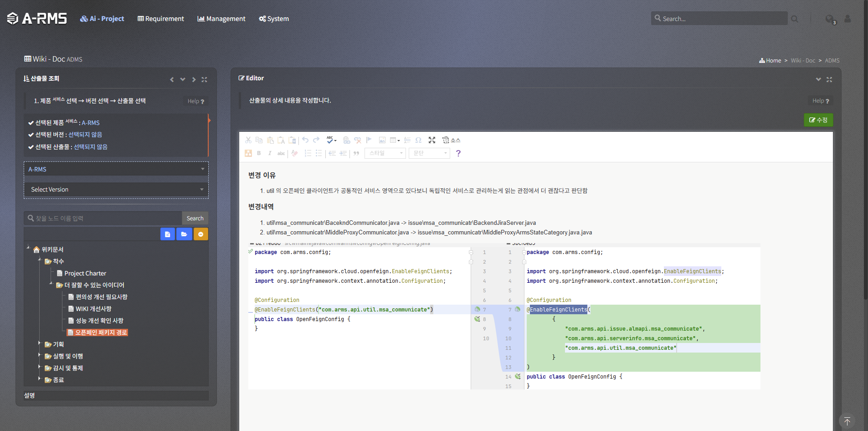Open the Management menu
Viewport: 868px width, 431px height.
tap(221, 19)
